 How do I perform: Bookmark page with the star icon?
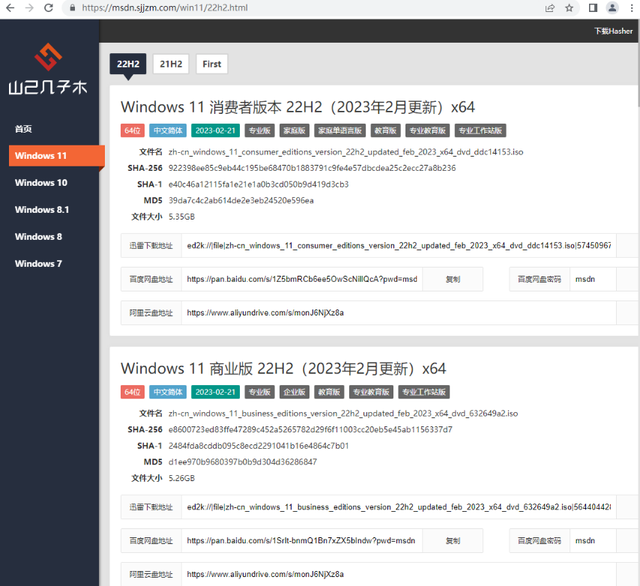click(569, 8)
